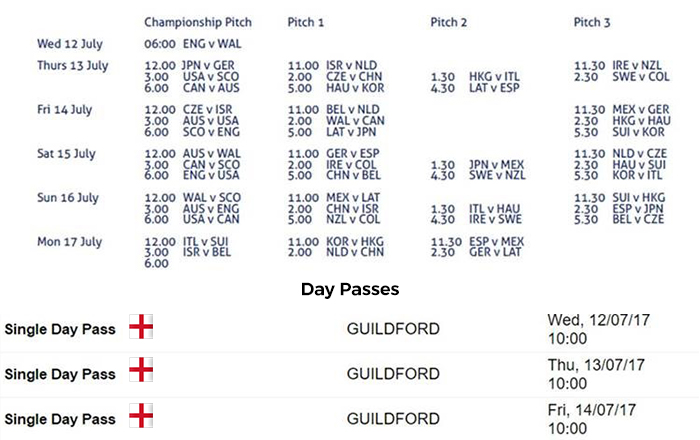
Task: Select the Pitch 1 column header
Action: [307, 22]
